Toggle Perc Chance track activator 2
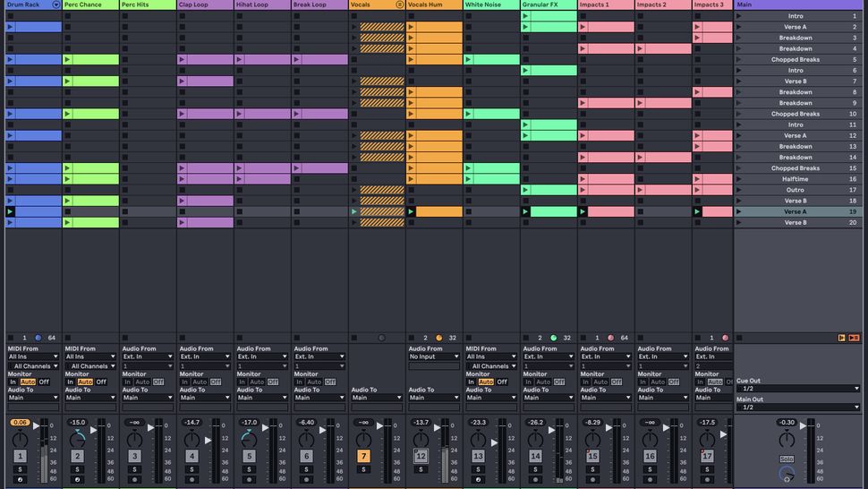 78,456
